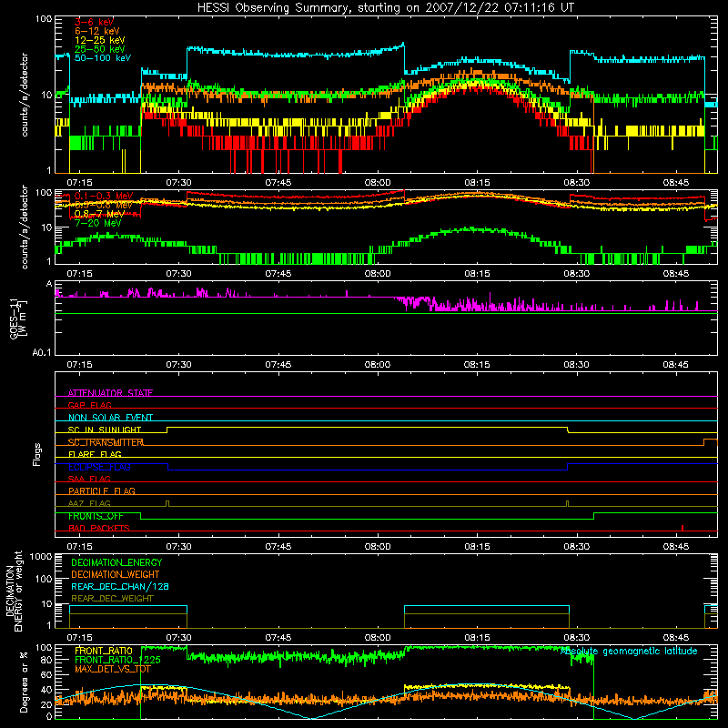Click the FRONT_RATIO legend label
Viewport: 728px width, 728px height.
pyautogui.click(x=104, y=651)
